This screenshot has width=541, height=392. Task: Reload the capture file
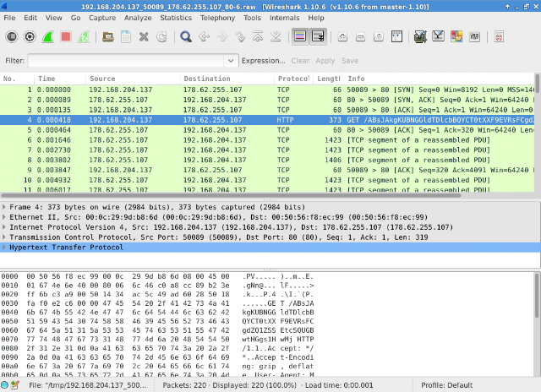click(161, 36)
